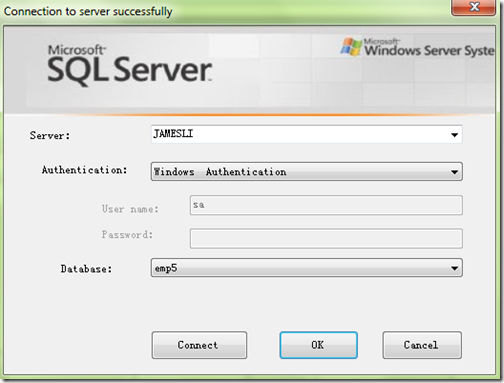Click the Microsoft SQL Server banner logo
The image size is (504, 383).
[x=129, y=66]
